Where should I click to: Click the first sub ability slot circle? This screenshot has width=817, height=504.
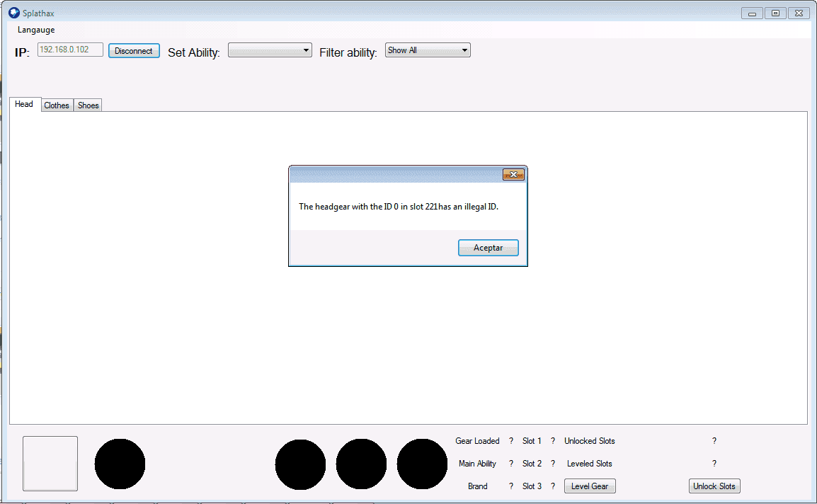(300, 464)
